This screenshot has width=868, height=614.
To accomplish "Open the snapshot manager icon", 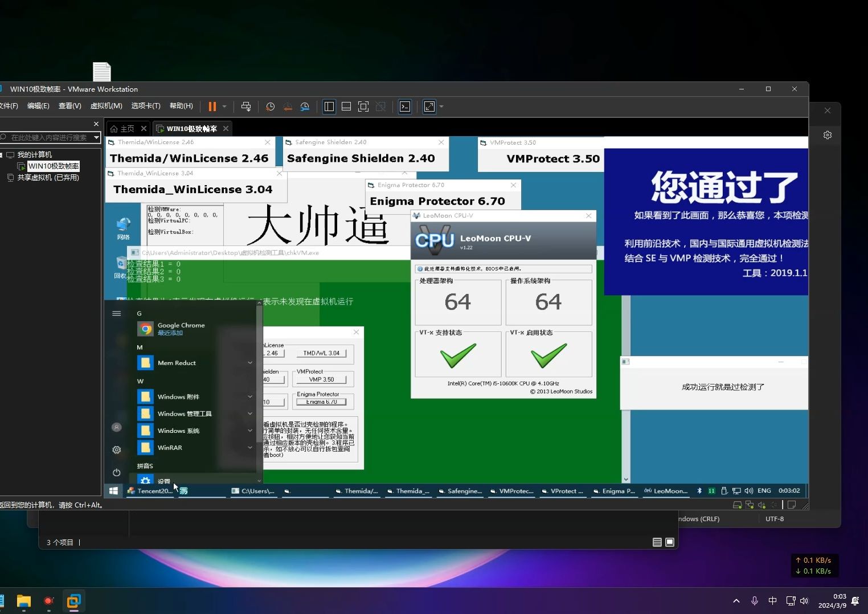I will tap(305, 107).
